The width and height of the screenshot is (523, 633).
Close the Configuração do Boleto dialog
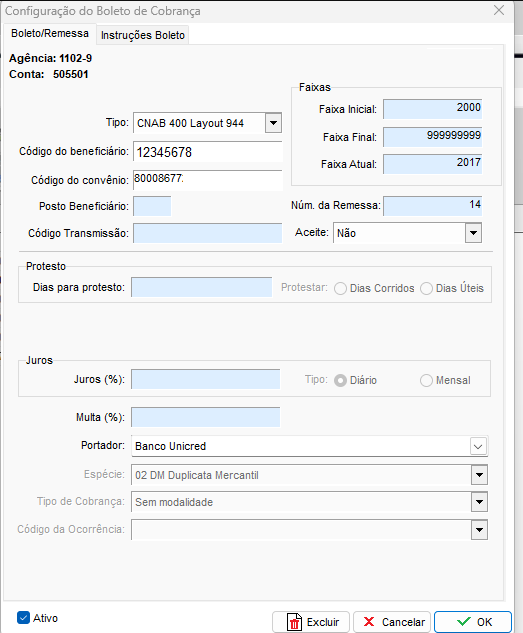[499, 10]
